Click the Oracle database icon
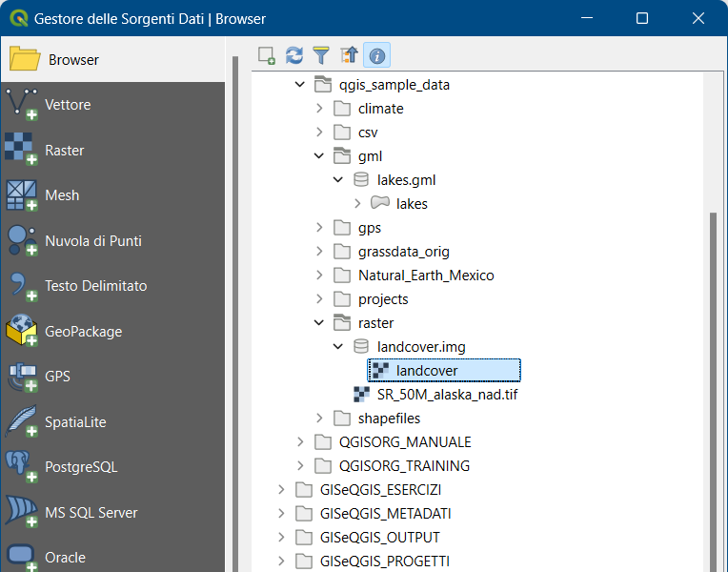The height and width of the screenshot is (572, 728). click(x=21, y=557)
